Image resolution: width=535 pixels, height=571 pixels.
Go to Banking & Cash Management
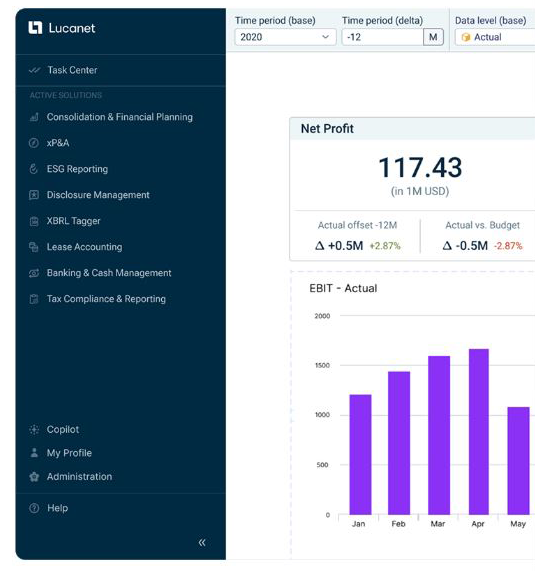[x=109, y=273]
